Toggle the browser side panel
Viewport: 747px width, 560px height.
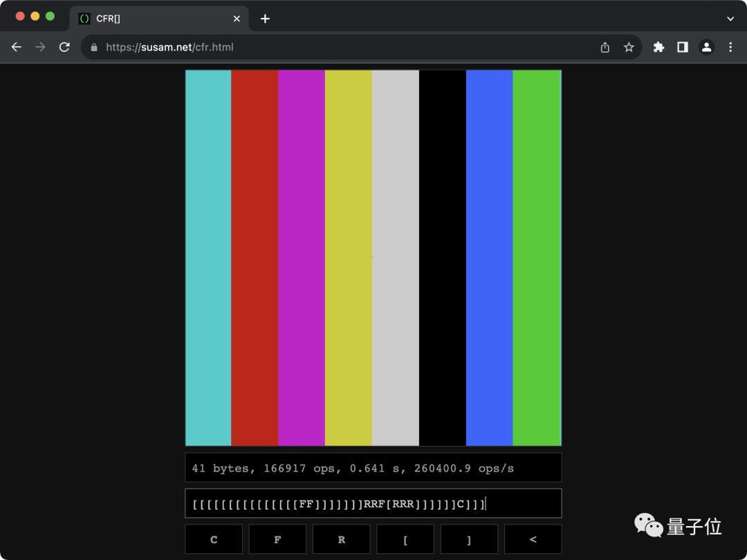pos(682,47)
